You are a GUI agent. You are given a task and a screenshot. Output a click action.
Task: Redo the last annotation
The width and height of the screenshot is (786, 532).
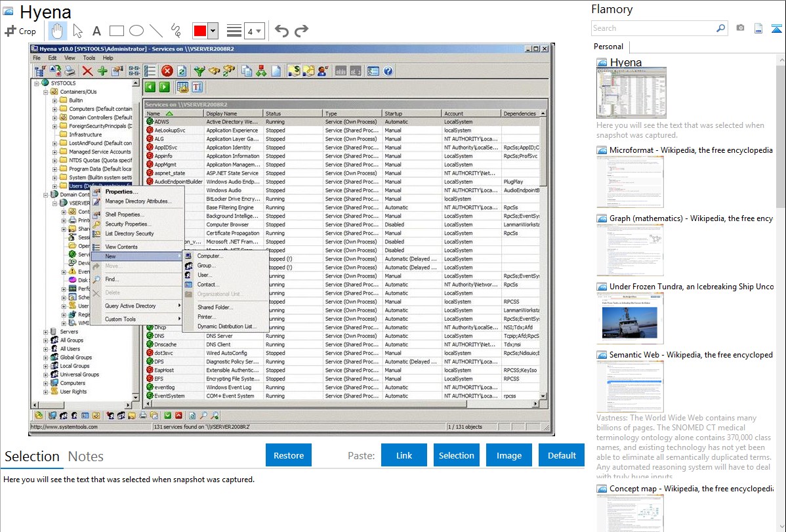(301, 31)
